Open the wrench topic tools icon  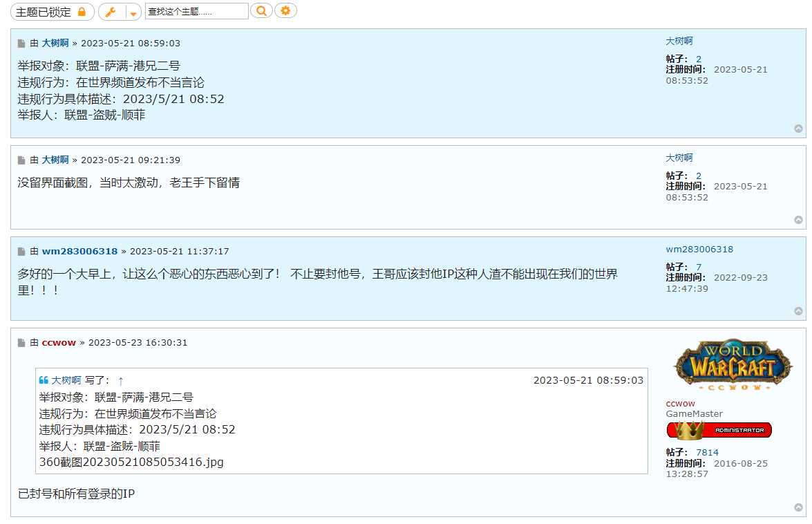[110, 11]
